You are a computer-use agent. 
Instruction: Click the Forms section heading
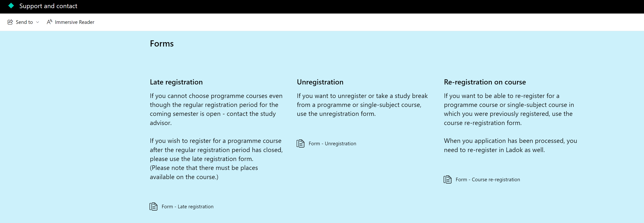click(x=162, y=44)
